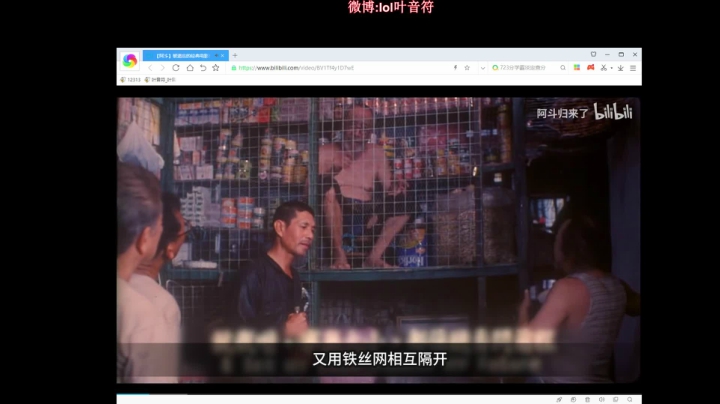Click the history clock icon in status bar
The width and height of the screenshot is (720, 404).
[573, 400]
